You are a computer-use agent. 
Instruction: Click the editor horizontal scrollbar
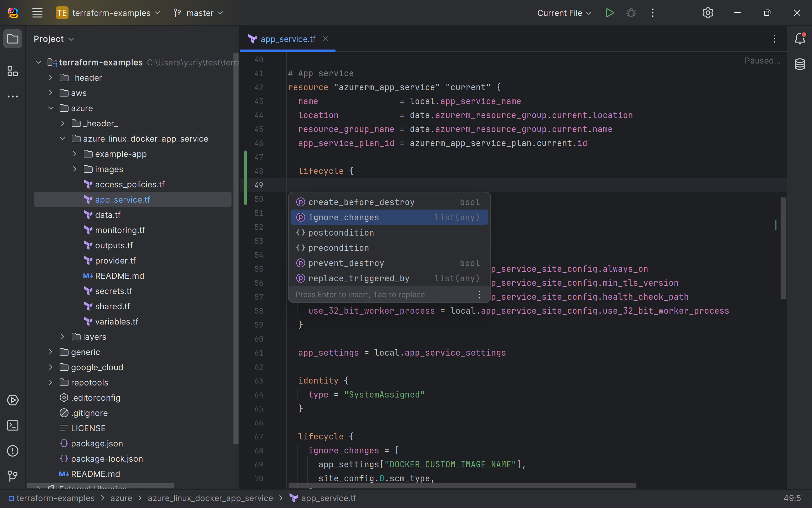(462, 486)
